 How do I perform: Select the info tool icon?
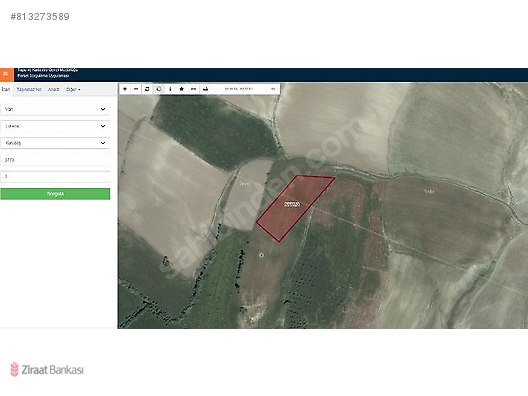[170, 89]
